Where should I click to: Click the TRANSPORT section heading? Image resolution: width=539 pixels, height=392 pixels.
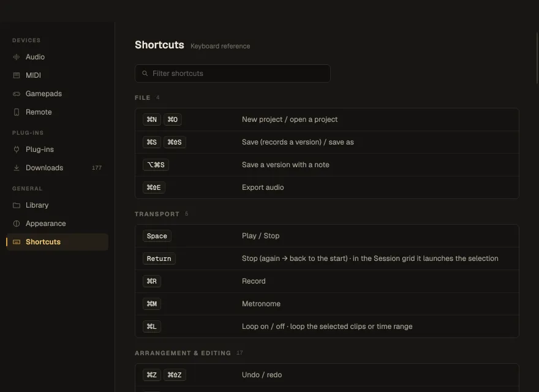[x=157, y=214]
